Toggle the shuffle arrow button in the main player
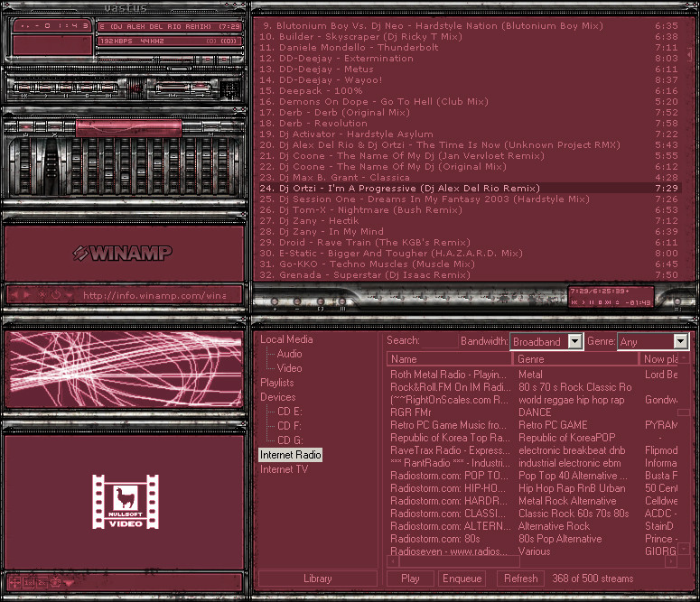Viewport: 700px width, 602px height. [201, 88]
